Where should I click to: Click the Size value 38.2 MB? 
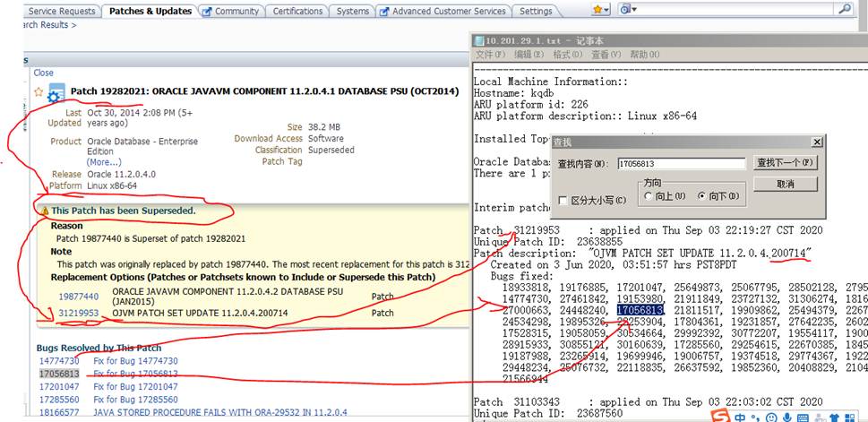click(x=324, y=127)
